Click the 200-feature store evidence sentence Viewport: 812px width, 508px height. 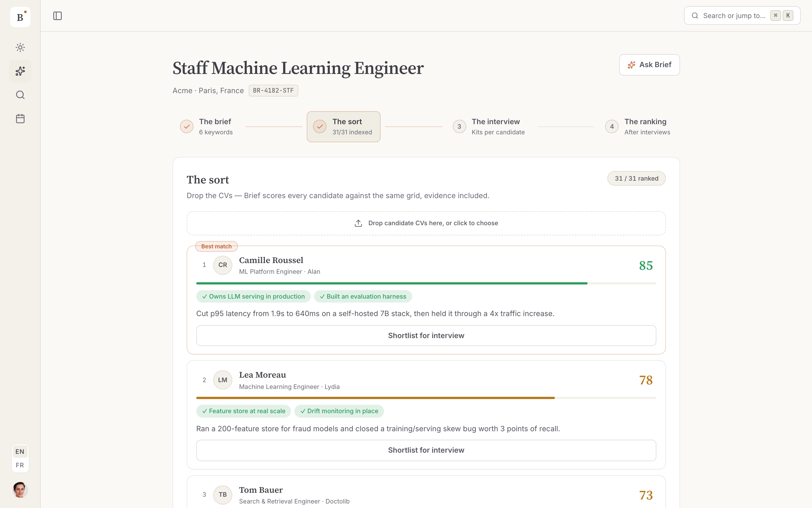(378, 429)
